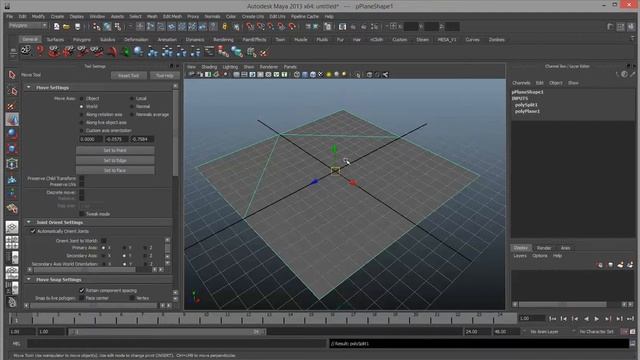Screen dimensions: 640x360
Task: Open the No Anim Layer dropdown
Action: click(544, 332)
